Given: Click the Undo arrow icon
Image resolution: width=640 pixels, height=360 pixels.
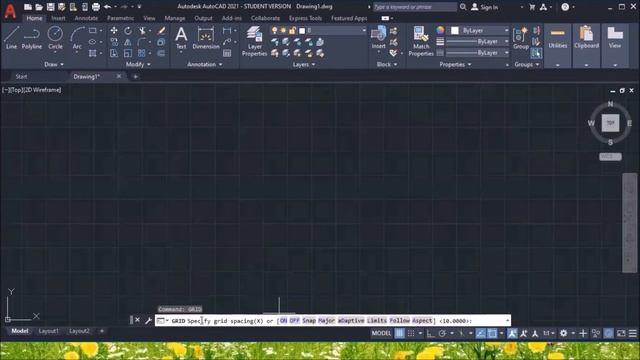Looking at the screenshot, I should (107, 7).
